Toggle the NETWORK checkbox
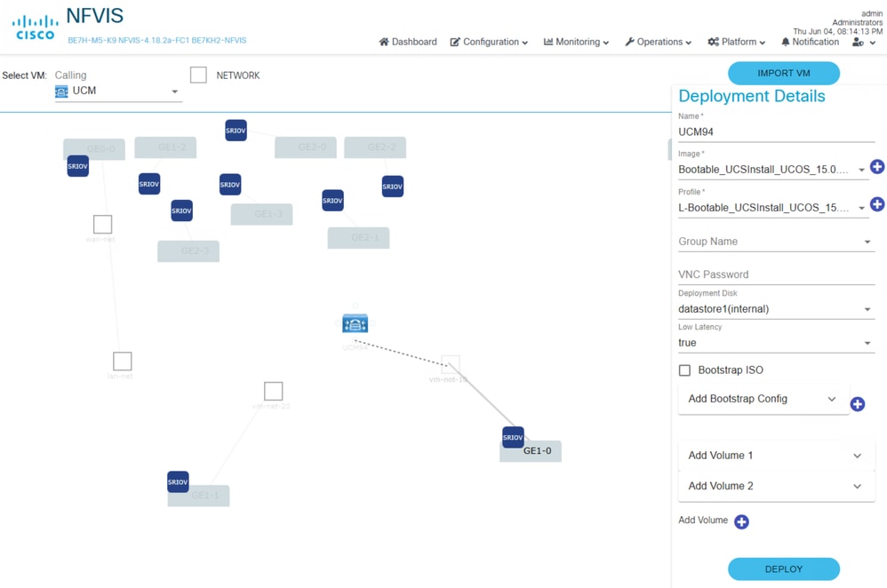887x588 pixels. click(x=198, y=75)
